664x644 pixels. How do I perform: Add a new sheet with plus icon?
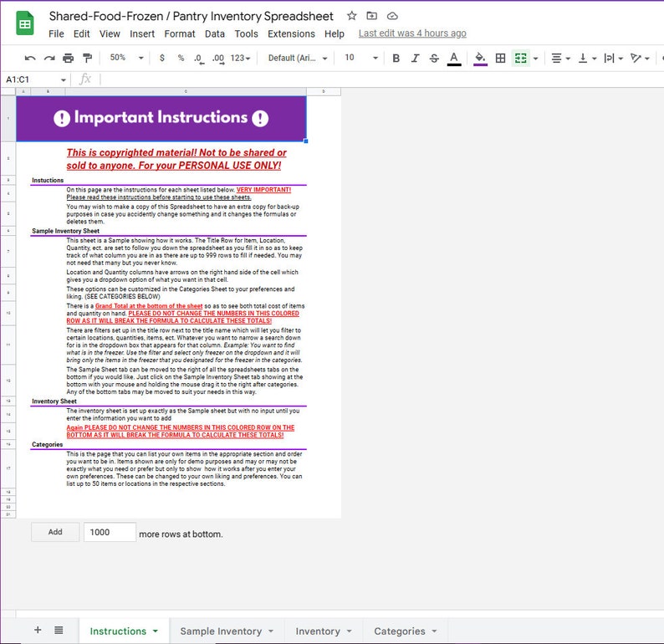[38, 630]
